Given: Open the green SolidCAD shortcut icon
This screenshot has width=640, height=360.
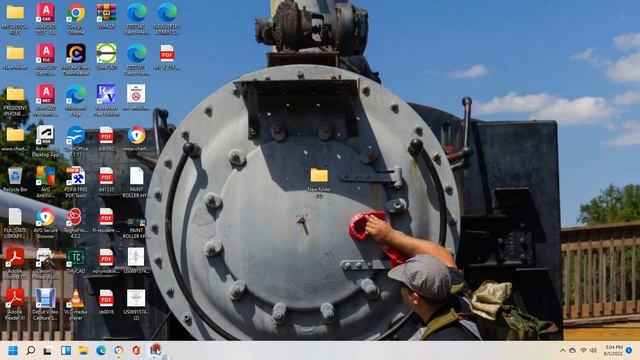Looking at the screenshot, I should 106,57.
